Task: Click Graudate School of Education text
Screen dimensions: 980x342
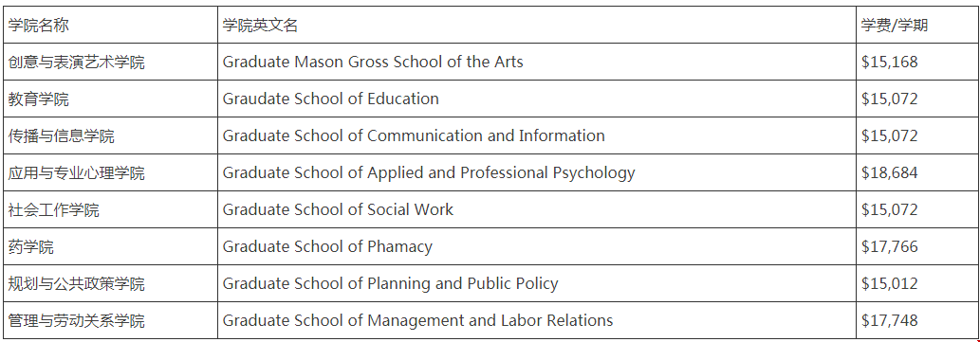Action: coord(331,99)
